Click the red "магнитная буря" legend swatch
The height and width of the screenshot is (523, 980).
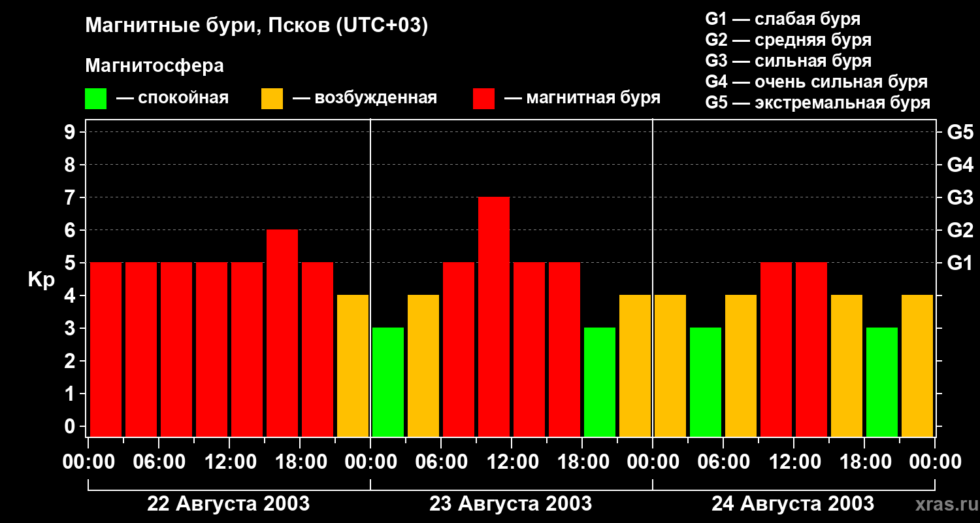(x=483, y=99)
